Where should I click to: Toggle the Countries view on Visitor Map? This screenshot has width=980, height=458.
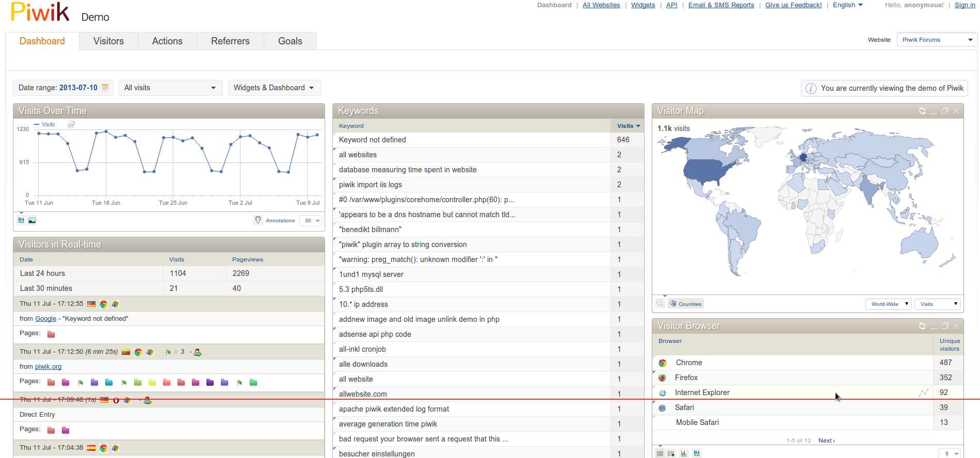[x=686, y=304]
